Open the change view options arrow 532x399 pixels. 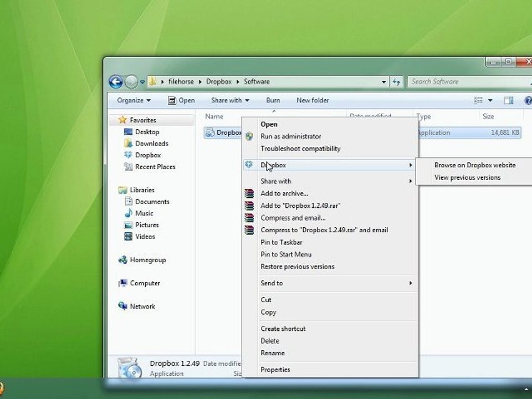coord(490,100)
